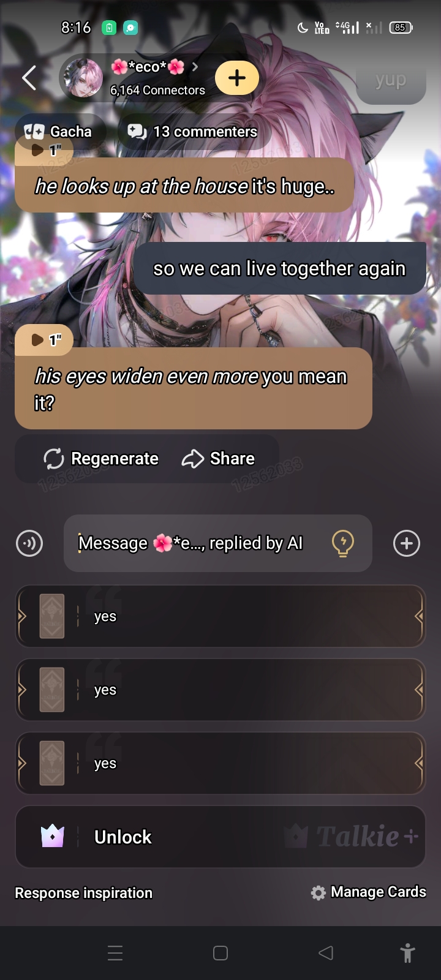441x980 pixels.
Task: Share the conversation
Action: (219, 459)
